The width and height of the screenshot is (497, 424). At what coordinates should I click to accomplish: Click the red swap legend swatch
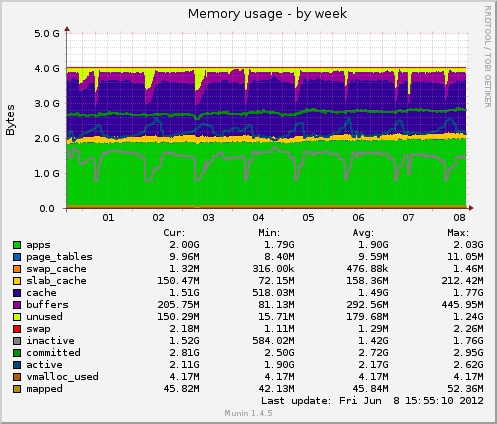pyautogui.click(x=17, y=329)
